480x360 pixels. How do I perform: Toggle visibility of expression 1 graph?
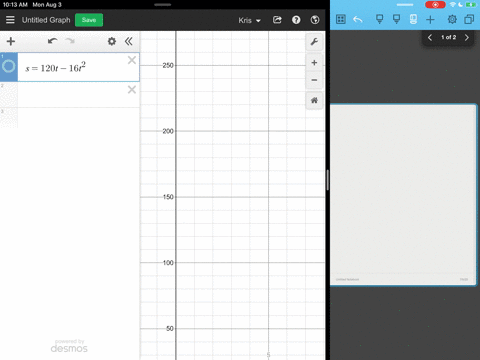pos(9,66)
